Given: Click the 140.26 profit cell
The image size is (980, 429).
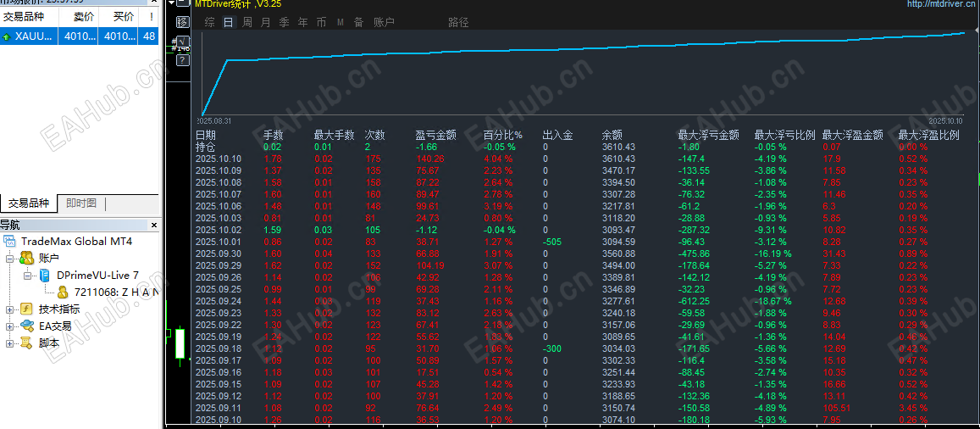Looking at the screenshot, I should pyautogui.click(x=429, y=159).
